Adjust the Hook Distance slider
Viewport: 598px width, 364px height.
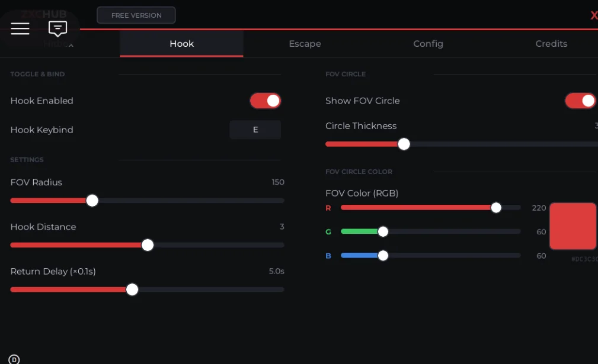pos(148,245)
